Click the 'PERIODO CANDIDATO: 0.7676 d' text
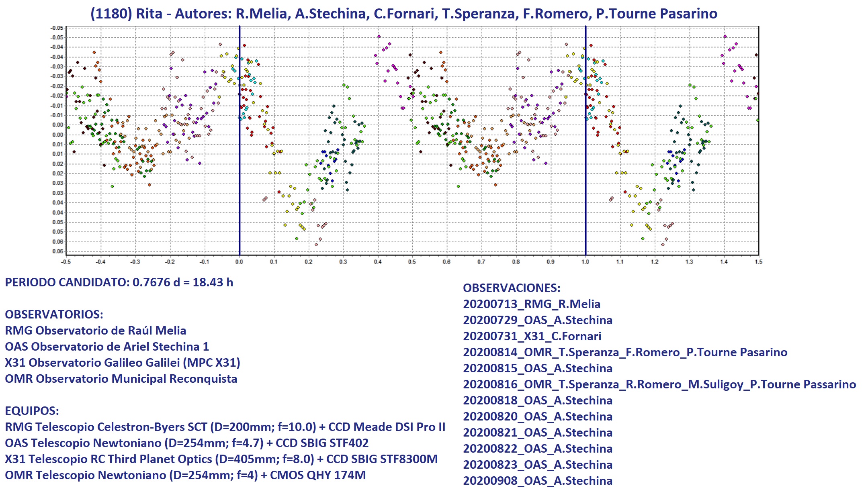 click(119, 282)
